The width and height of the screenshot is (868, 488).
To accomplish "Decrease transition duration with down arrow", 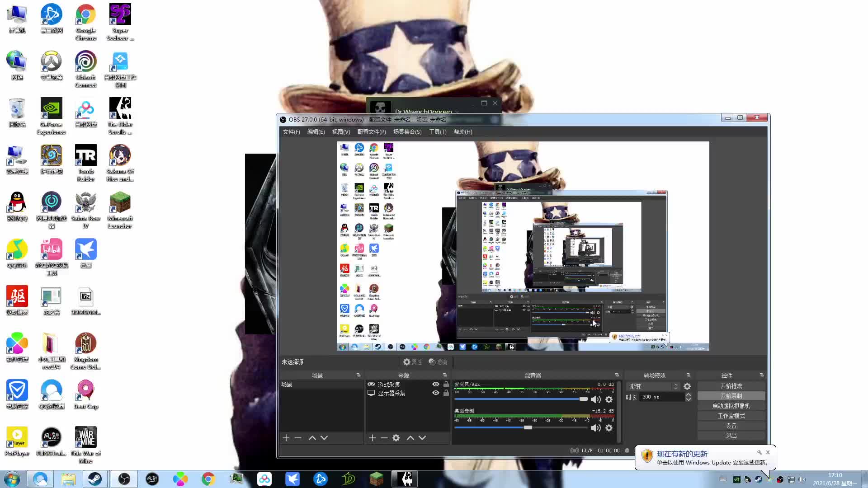I will pyautogui.click(x=688, y=399).
